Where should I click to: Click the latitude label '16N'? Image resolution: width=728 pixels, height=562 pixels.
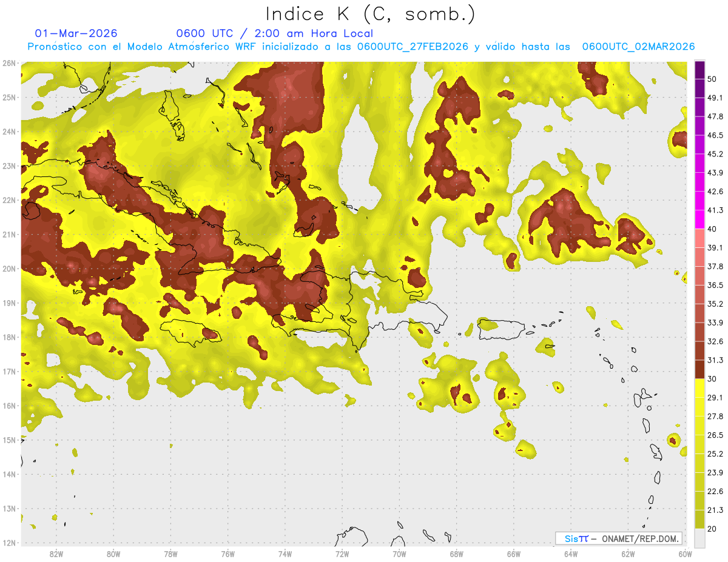click(9, 406)
